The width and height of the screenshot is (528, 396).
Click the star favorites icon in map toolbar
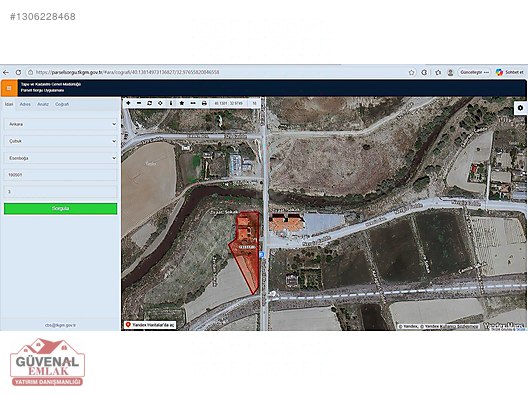[x=182, y=103]
